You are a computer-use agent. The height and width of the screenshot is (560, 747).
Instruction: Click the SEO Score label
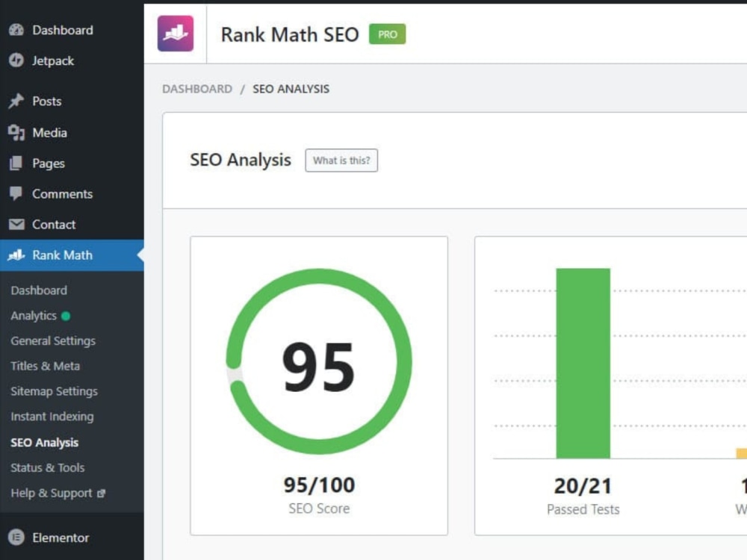[319, 508]
